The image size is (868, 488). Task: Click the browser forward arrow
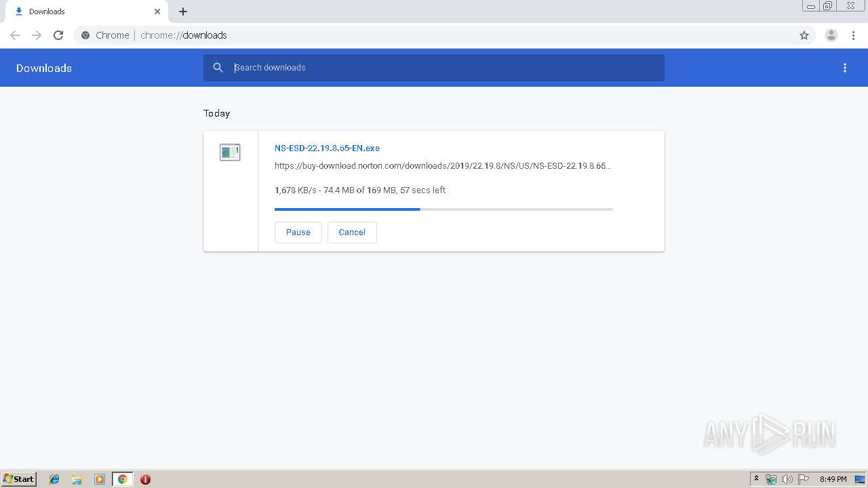click(37, 35)
